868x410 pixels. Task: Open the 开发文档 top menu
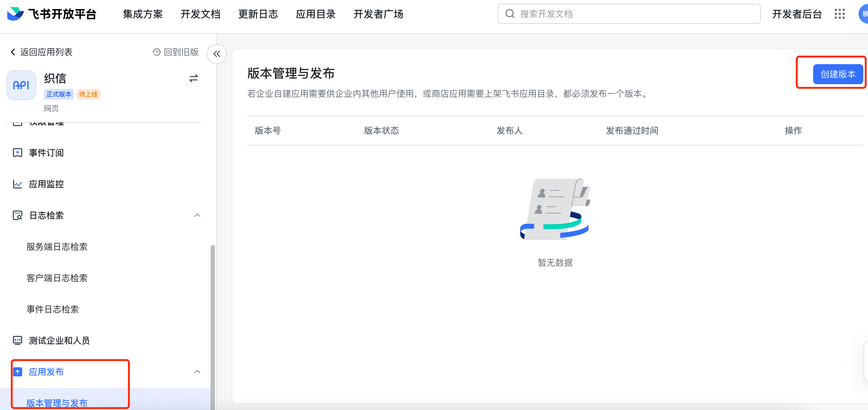[201, 14]
